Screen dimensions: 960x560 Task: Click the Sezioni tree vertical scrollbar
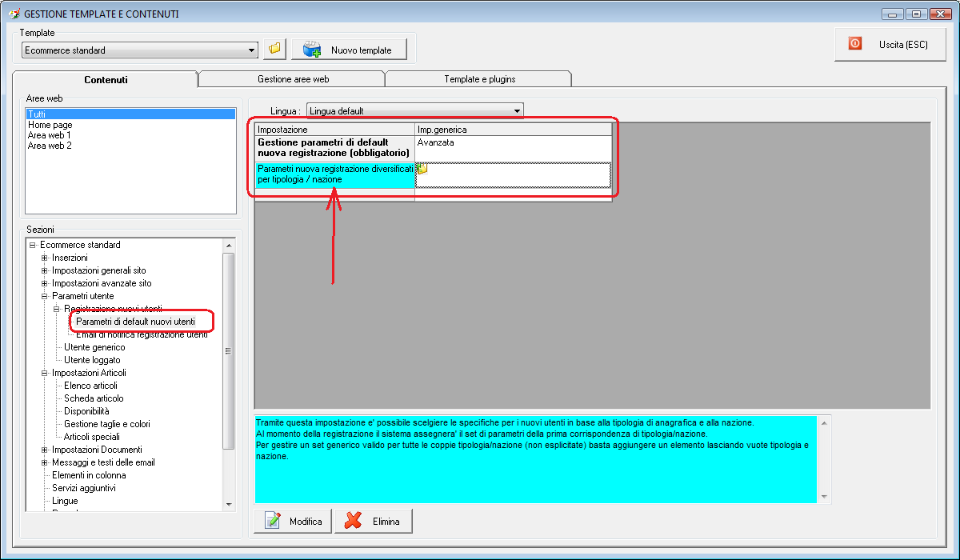tap(229, 374)
